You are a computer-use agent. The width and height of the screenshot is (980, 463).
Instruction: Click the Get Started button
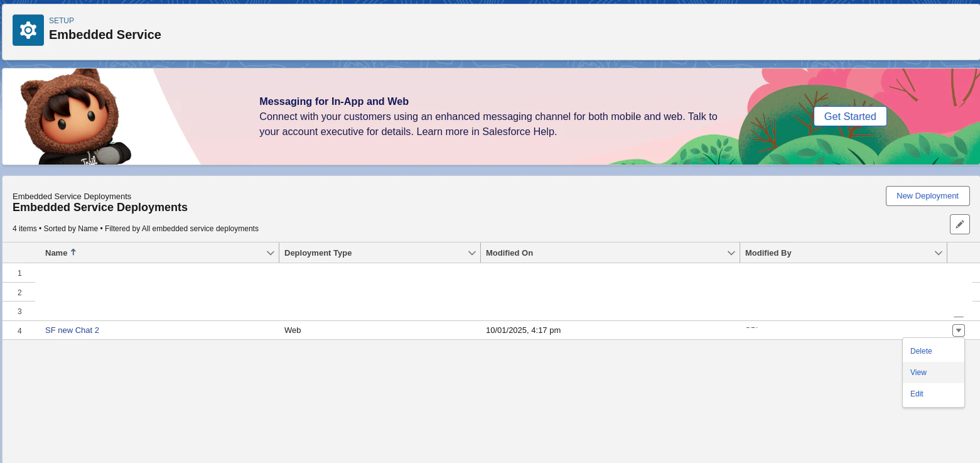[850, 116]
